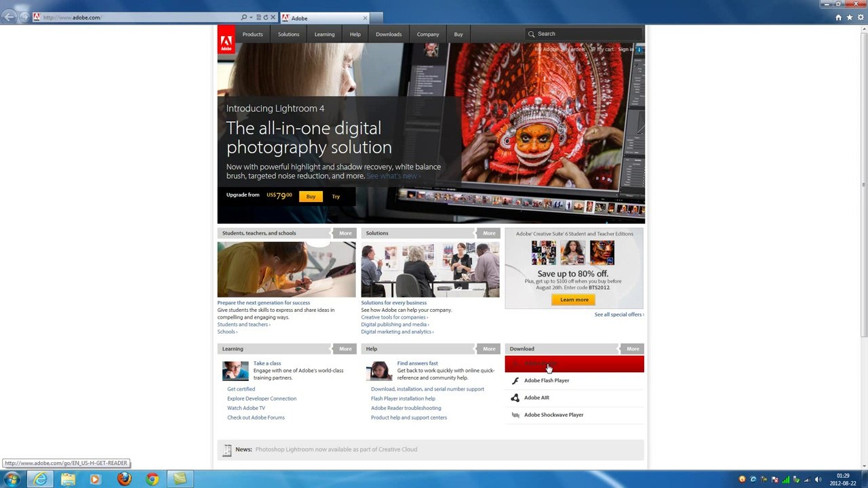Image resolution: width=868 pixels, height=488 pixels.
Task: Open the Schools link
Action: tap(227, 332)
